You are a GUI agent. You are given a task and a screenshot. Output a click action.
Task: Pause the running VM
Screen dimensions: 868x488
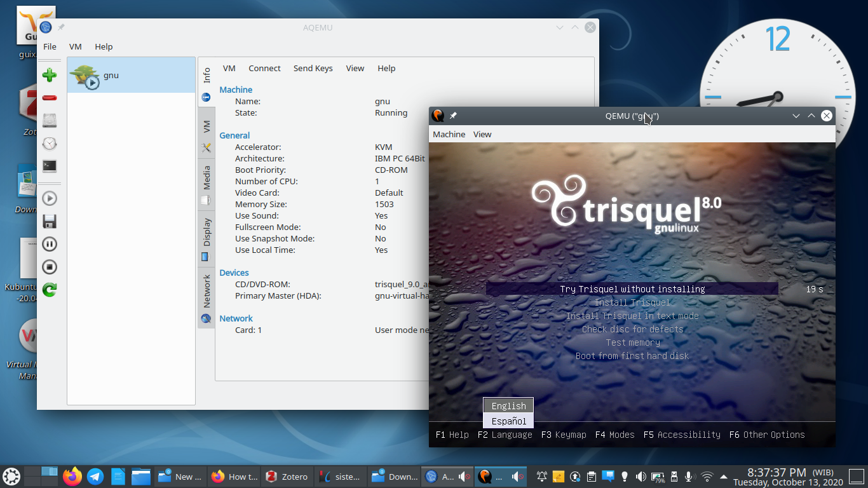tap(50, 244)
